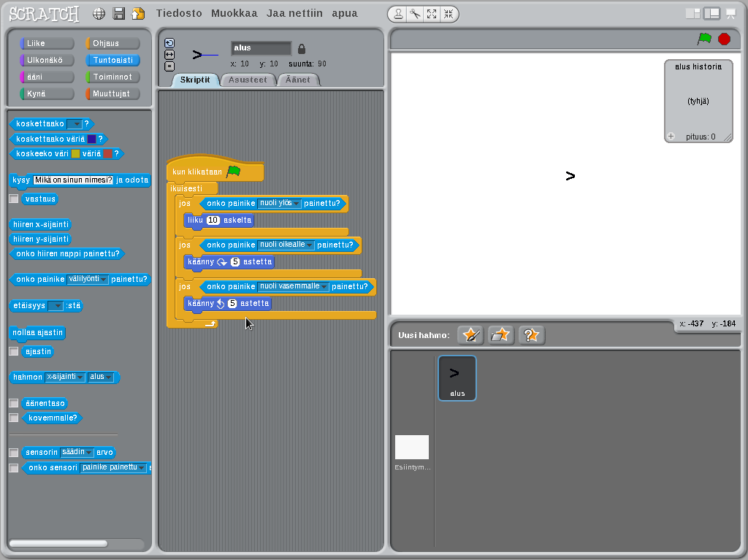
Task: Select the scissors delete tool
Action: click(x=415, y=15)
